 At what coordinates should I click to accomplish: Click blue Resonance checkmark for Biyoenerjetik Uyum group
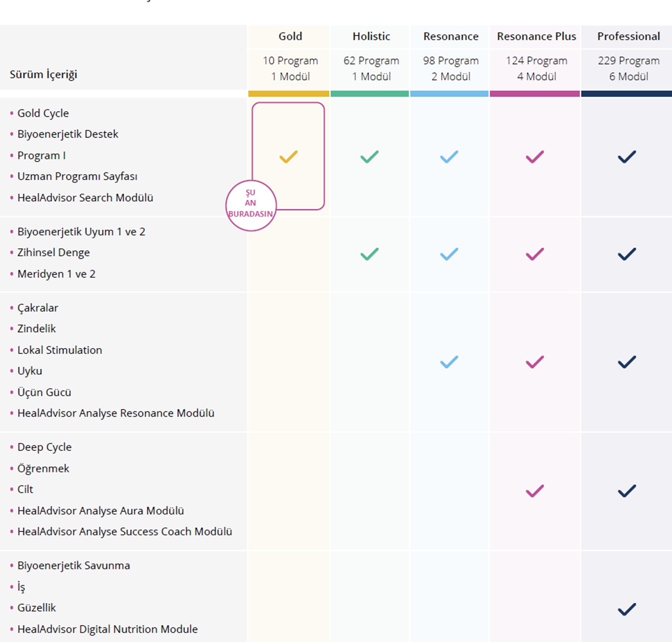click(x=449, y=254)
